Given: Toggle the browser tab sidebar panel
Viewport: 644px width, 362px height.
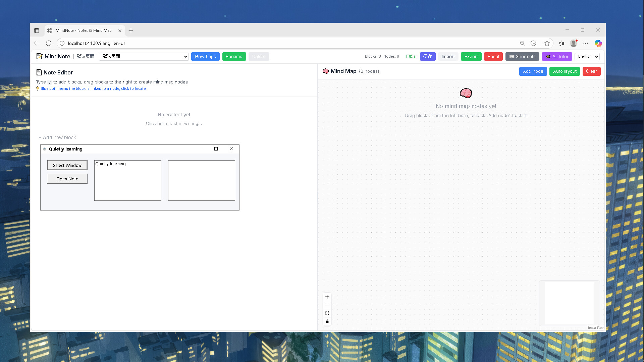Looking at the screenshot, I should [37, 30].
